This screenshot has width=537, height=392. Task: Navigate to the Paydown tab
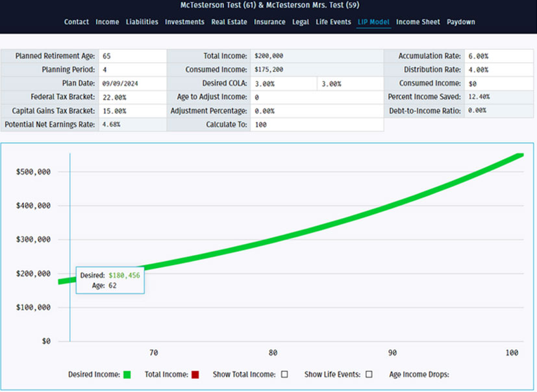point(460,22)
